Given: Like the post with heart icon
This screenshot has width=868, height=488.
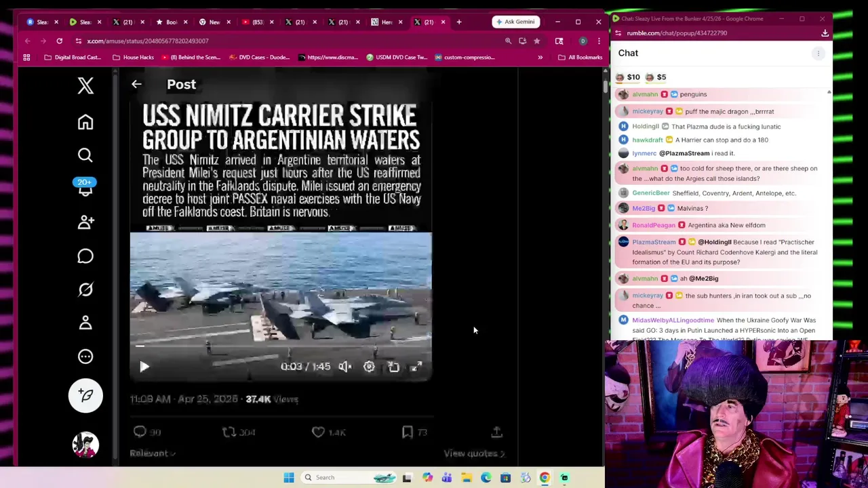Looking at the screenshot, I should 318,432.
